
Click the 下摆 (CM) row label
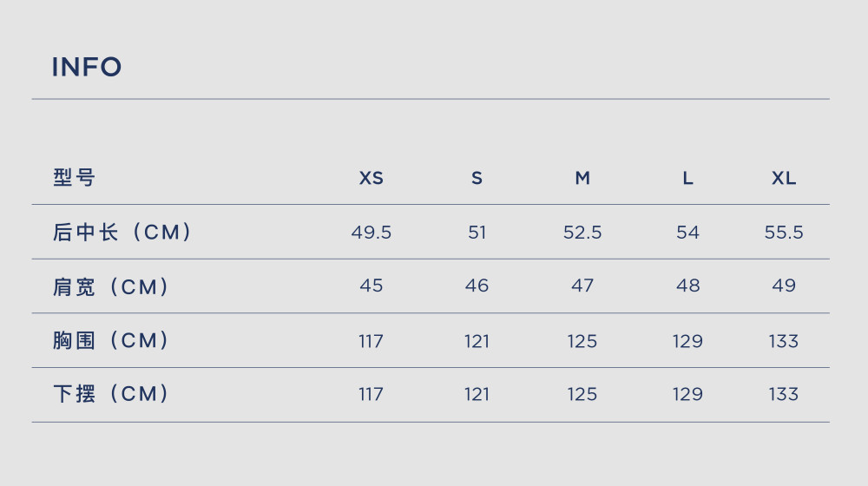click(x=111, y=393)
